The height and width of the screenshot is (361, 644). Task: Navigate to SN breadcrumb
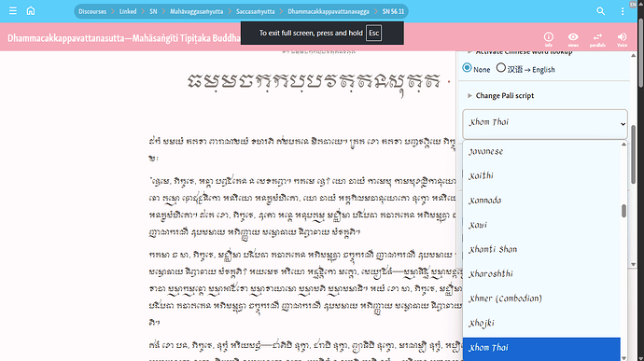pos(153,11)
